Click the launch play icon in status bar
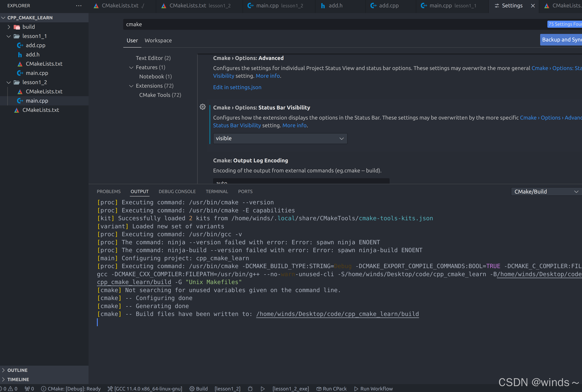582x392 pixels. pyautogui.click(x=263, y=388)
